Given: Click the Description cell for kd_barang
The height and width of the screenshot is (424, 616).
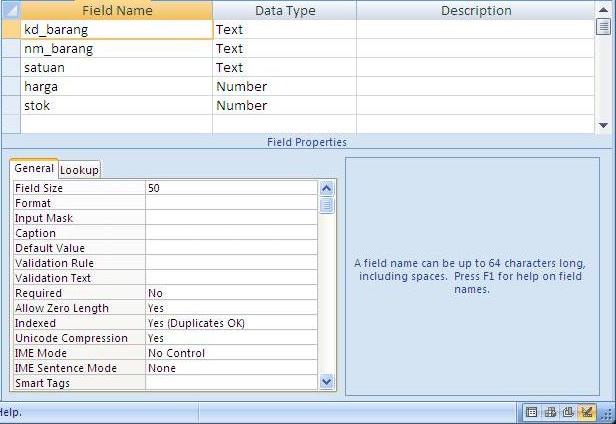Looking at the screenshot, I should (476, 29).
